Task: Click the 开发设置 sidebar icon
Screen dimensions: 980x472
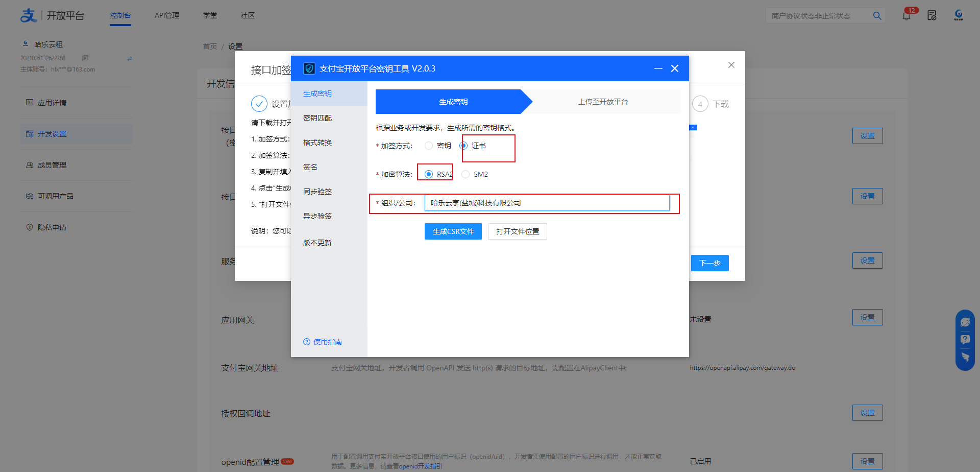Action: 30,134
